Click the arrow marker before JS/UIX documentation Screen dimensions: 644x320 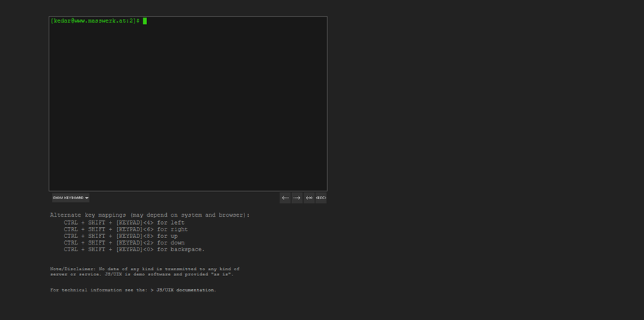tap(151, 290)
